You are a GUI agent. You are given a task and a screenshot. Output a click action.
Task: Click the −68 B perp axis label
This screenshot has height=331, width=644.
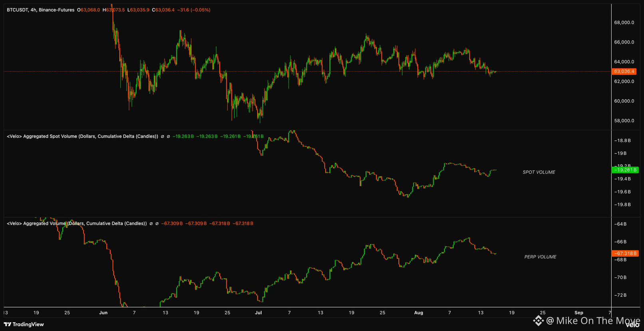[620, 260]
